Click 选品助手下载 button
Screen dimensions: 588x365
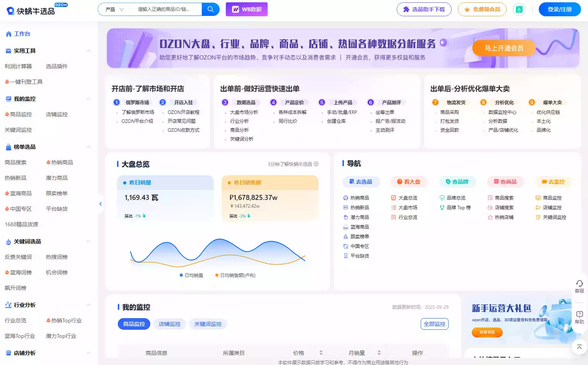tap(424, 9)
